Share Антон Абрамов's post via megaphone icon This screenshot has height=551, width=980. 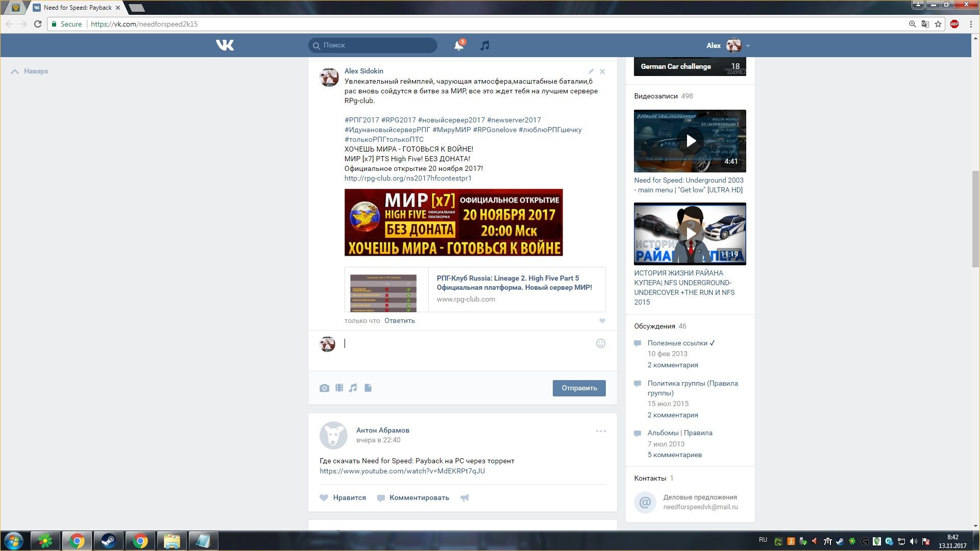pyautogui.click(x=464, y=498)
